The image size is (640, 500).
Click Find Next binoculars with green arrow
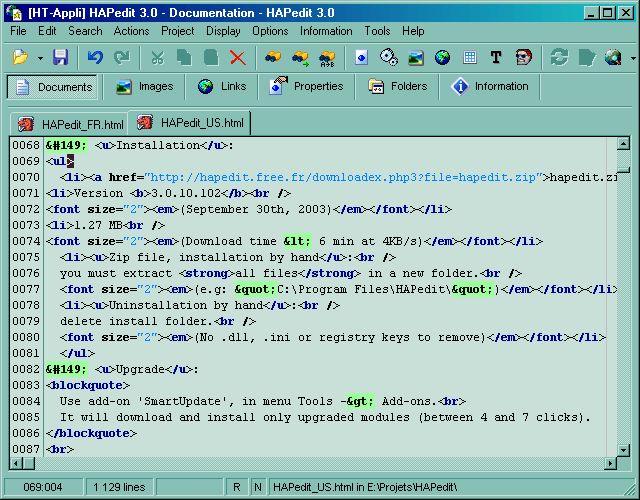pos(300,58)
